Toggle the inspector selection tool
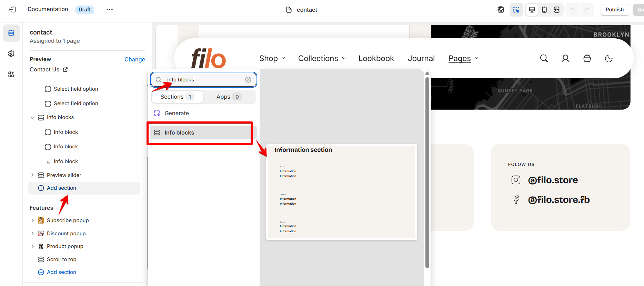 516,10
